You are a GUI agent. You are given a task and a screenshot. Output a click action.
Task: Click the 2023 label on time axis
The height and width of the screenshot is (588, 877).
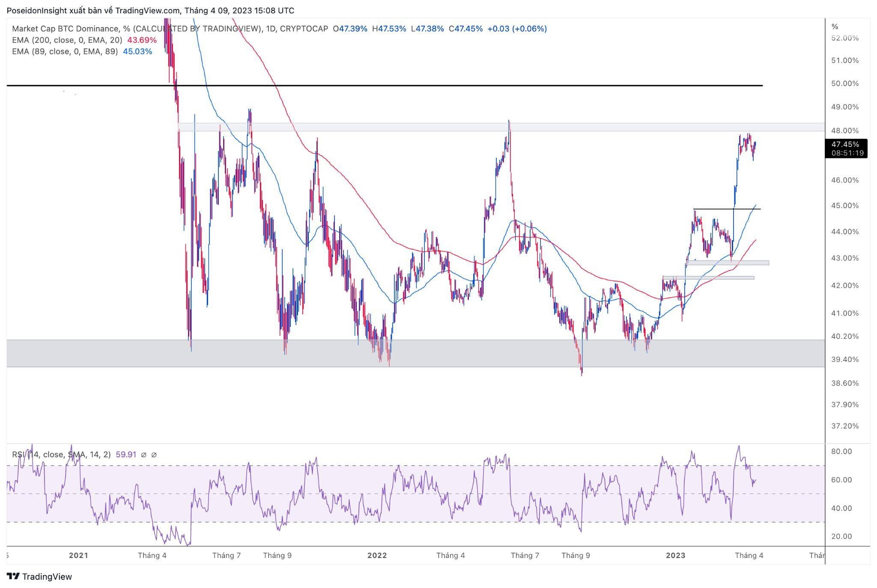pos(676,555)
